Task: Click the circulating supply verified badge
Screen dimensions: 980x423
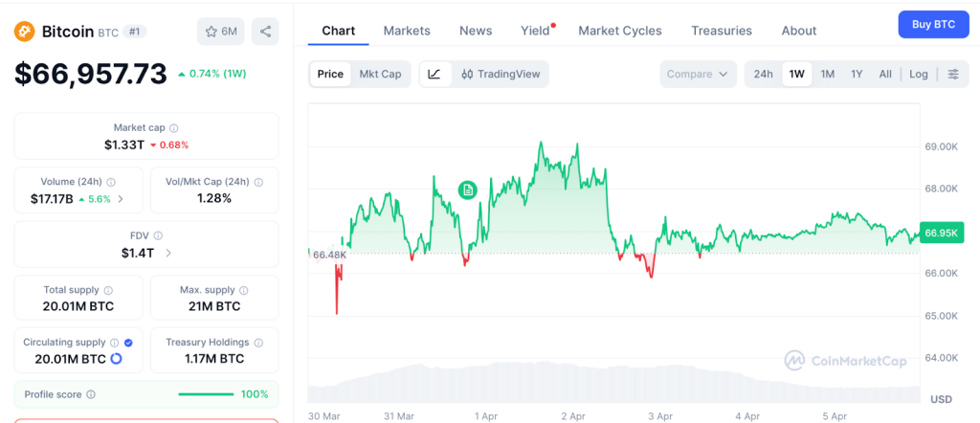Action: 128,342
